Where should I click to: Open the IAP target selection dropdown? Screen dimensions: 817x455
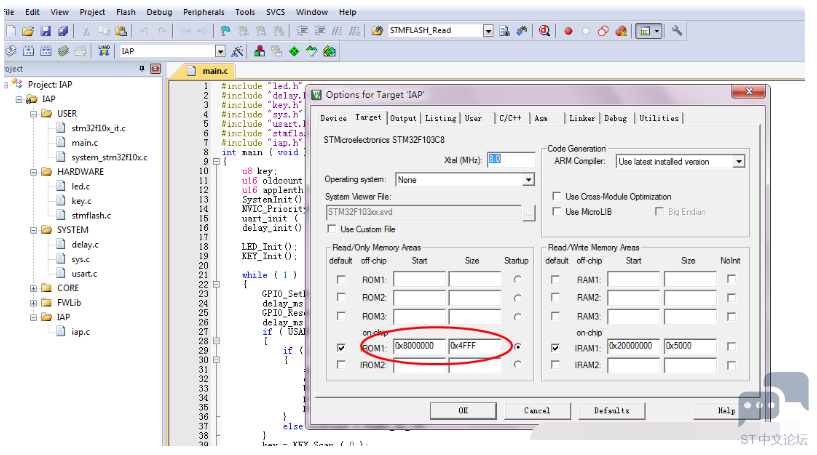point(220,51)
